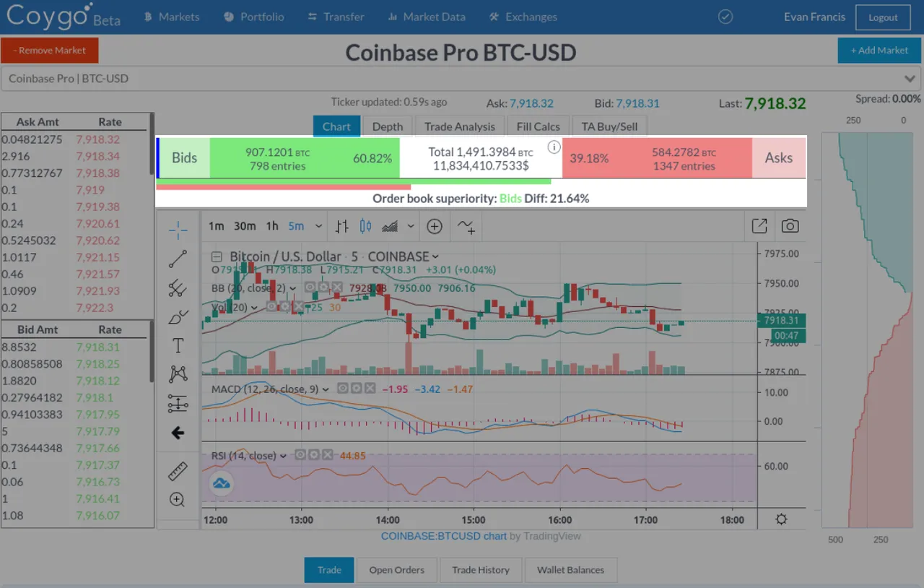Expand the MACD (12, 26, close, 9) chevron
Screen dimensions: 924x588
click(326, 389)
